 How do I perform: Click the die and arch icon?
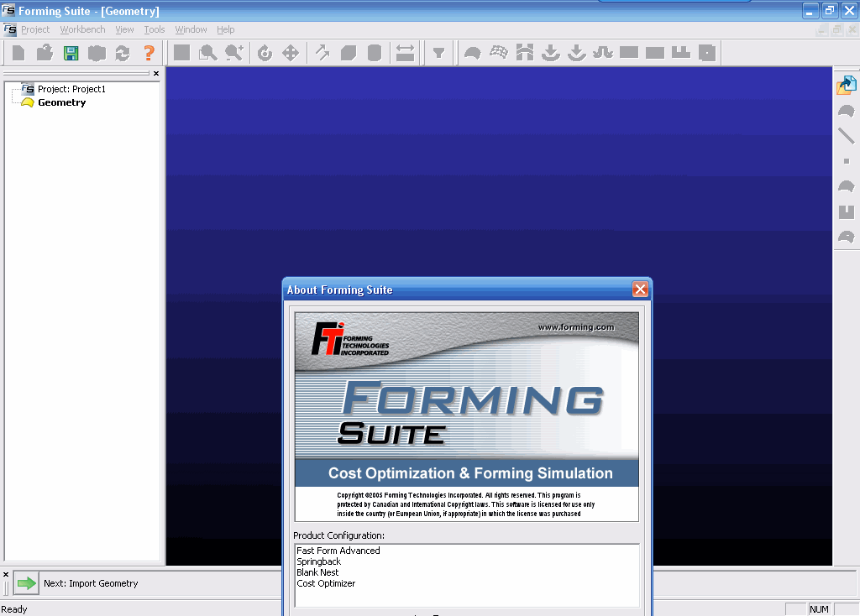click(525, 53)
